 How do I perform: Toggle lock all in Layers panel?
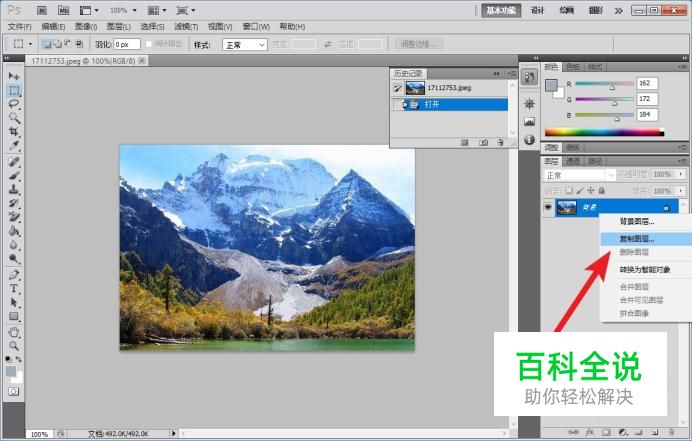coord(601,191)
